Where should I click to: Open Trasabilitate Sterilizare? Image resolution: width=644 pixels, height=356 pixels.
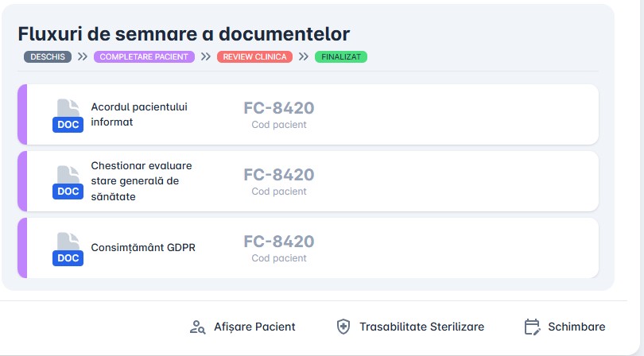click(421, 327)
